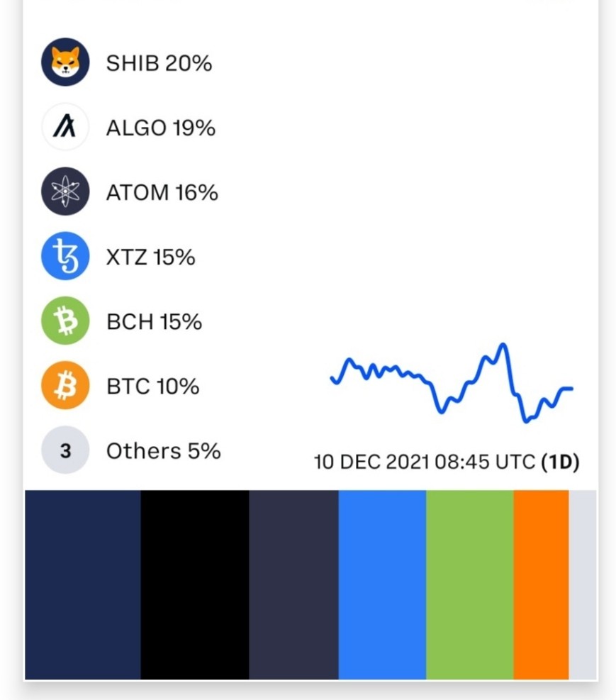Click the black ALGO allocation bar segment

point(195,585)
